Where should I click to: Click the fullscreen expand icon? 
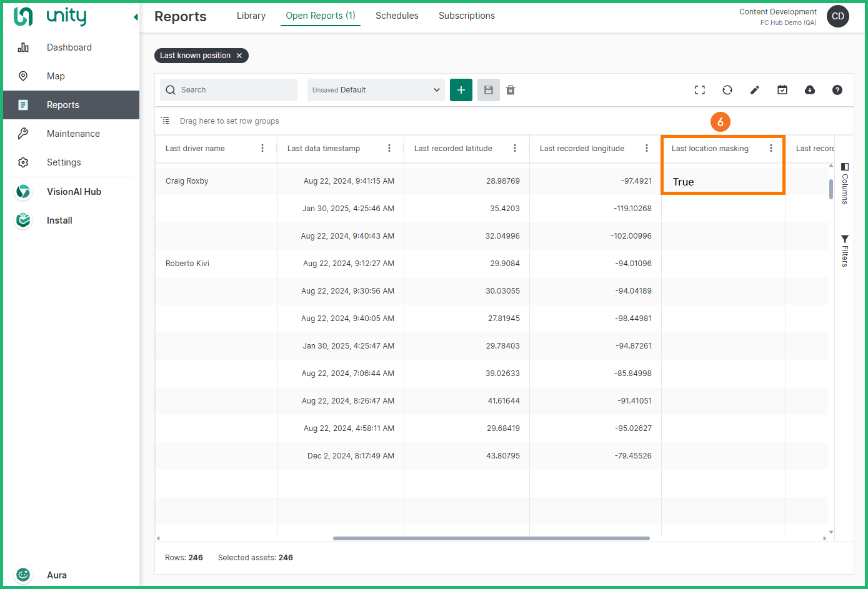click(x=700, y=90)
